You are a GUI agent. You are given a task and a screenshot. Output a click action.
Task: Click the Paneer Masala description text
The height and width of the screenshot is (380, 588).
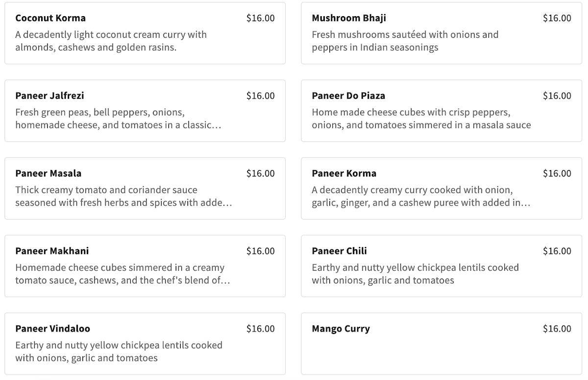(x=123, y=196)
